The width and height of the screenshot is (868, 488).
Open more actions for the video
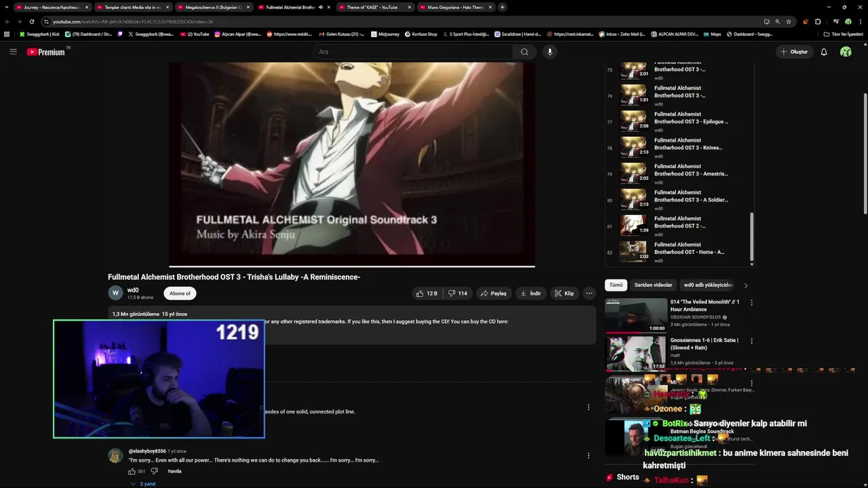point(589,293)
